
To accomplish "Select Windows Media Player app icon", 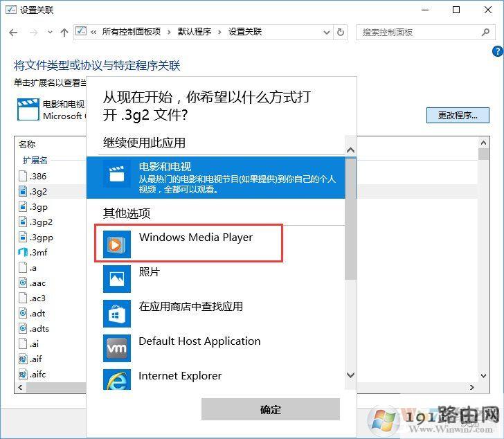I will pyautogui.click(x=117, y=244).
